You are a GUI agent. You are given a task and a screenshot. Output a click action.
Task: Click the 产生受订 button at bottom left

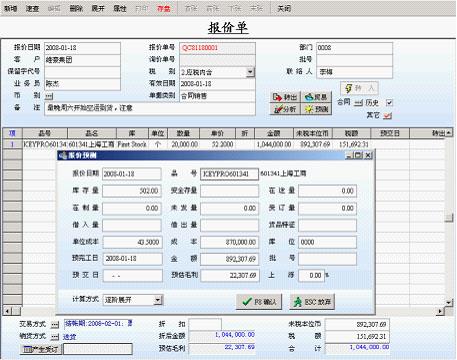41,349
